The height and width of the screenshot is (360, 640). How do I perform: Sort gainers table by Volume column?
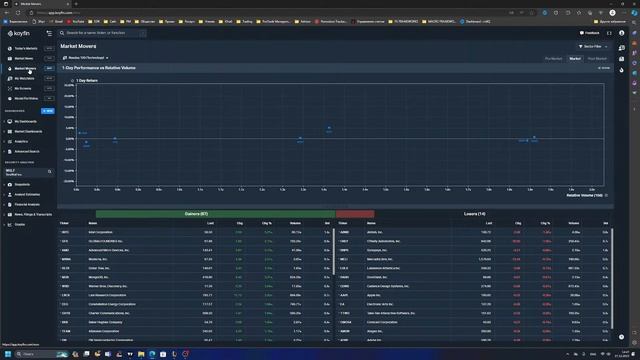pos(295,223)
